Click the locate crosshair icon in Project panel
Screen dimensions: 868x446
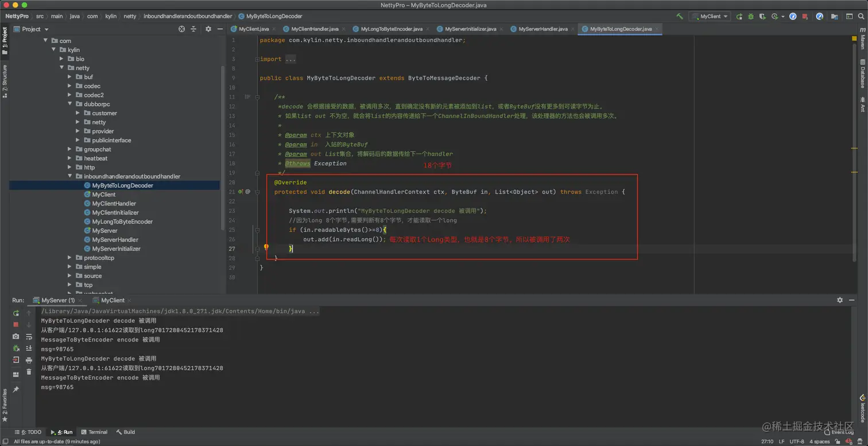tap(182, 29)
